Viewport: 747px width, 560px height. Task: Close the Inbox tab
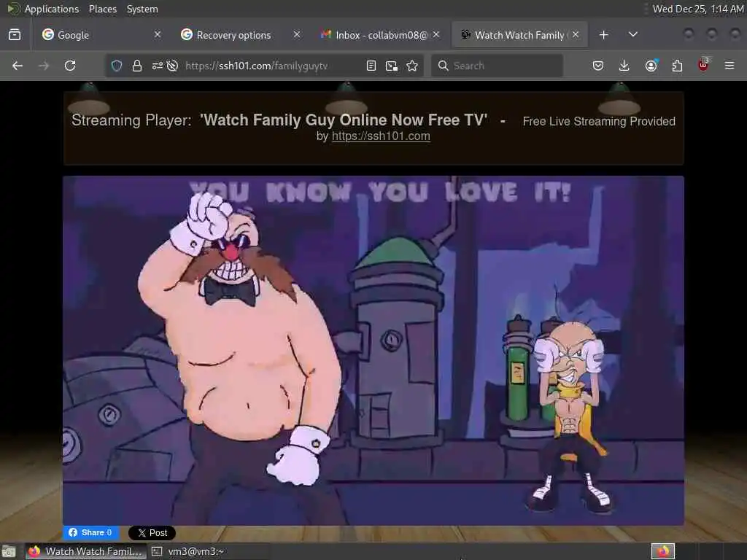point(436,35)
